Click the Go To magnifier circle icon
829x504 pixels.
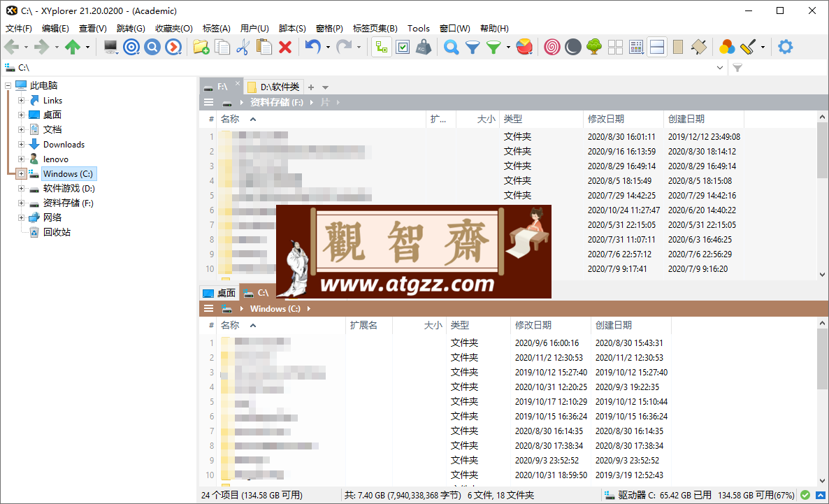coord(152,47)
